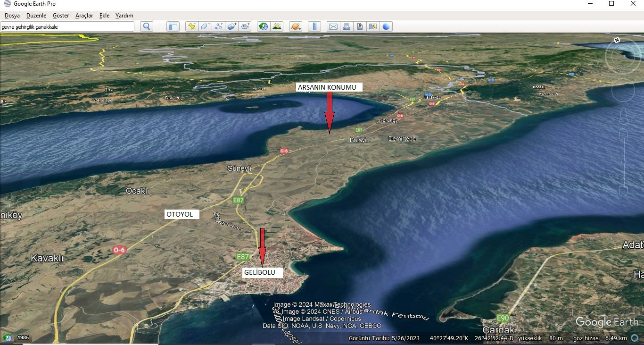This screenshot has width=644, height=345.
Task: Click the Record a Tour icon
Action: (x=245, y=27)
